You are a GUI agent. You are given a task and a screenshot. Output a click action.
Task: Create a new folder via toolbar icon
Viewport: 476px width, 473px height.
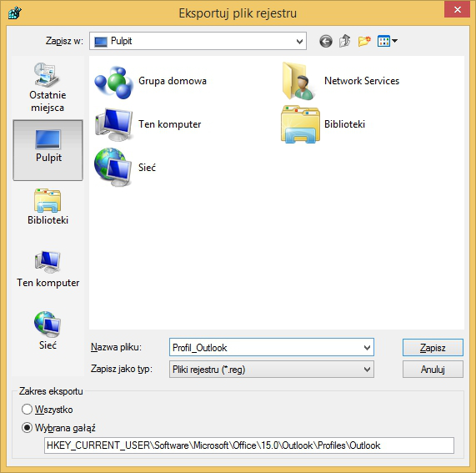tap(364, 41)
